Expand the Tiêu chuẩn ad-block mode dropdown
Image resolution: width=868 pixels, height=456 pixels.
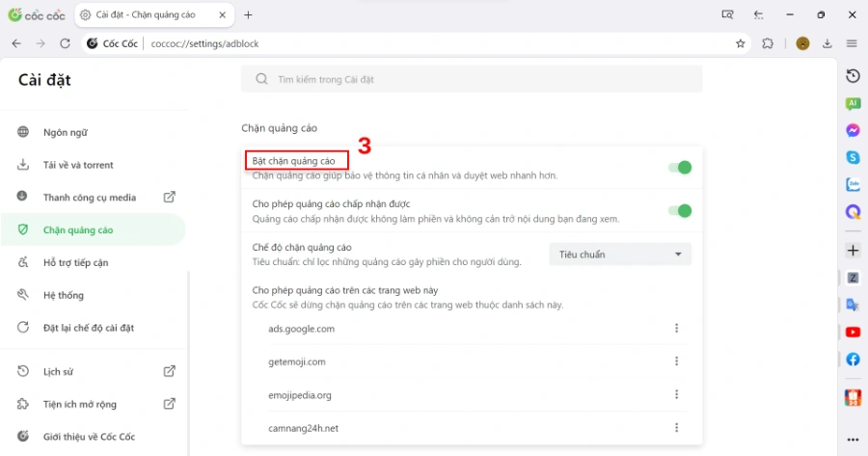620,254
